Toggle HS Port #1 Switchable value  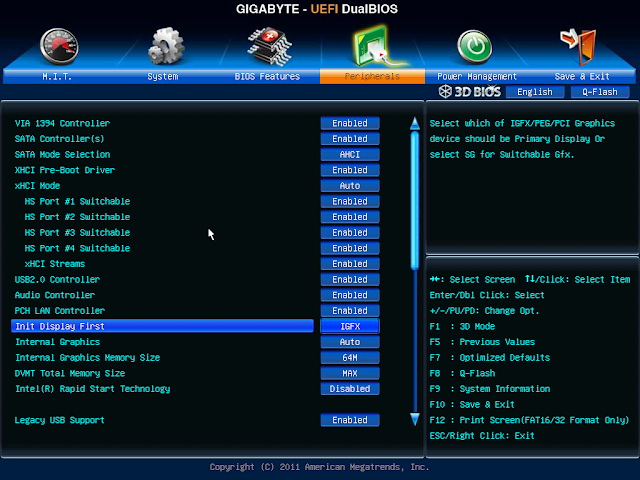(x=350, y=201)
